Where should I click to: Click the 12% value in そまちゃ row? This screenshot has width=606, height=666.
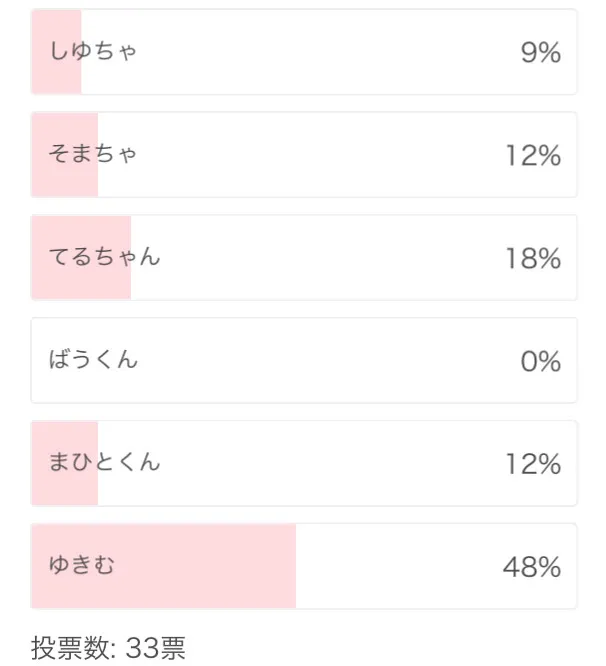point(533,155)
